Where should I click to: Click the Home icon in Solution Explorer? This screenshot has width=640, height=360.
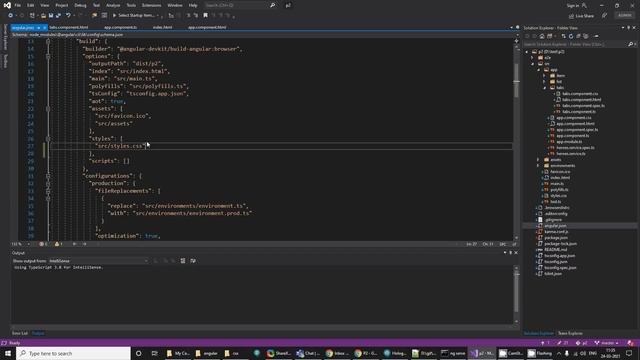pos(542,36)
